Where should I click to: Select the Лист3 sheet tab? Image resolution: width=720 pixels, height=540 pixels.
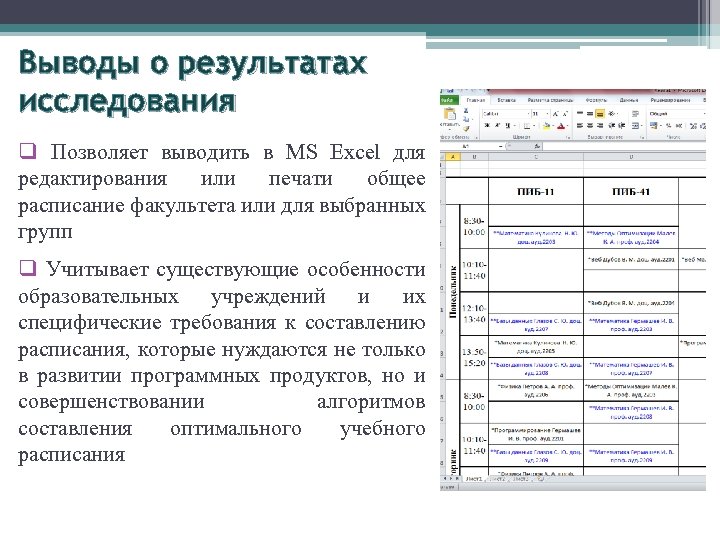coord(520,478)
